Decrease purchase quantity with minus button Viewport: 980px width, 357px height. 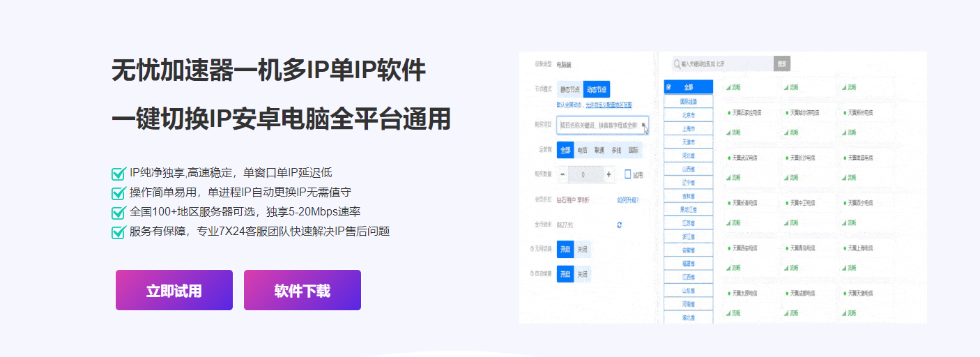coord(563,174)
